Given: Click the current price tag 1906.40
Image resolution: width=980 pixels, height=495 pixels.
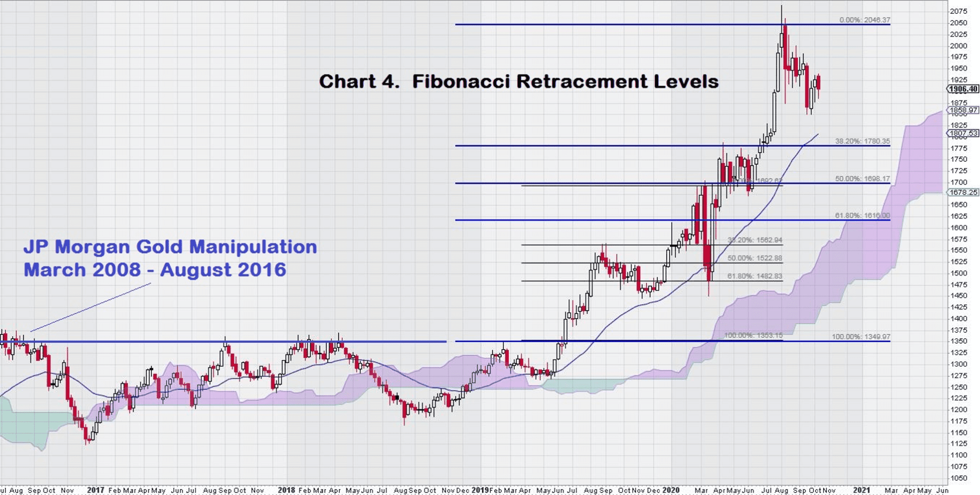Looking at the screenshot, I should point(963,89).
